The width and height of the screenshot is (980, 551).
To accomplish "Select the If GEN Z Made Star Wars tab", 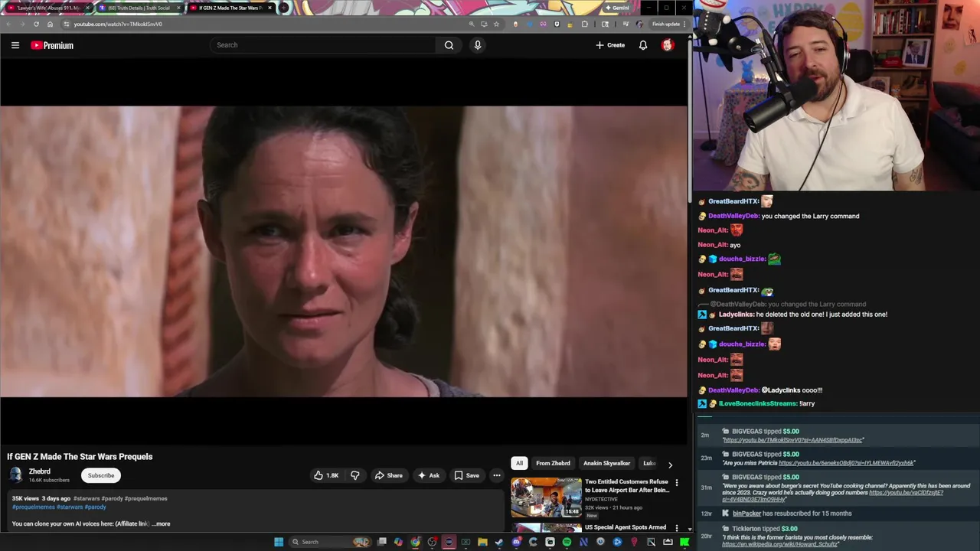I will coord(230,8).
